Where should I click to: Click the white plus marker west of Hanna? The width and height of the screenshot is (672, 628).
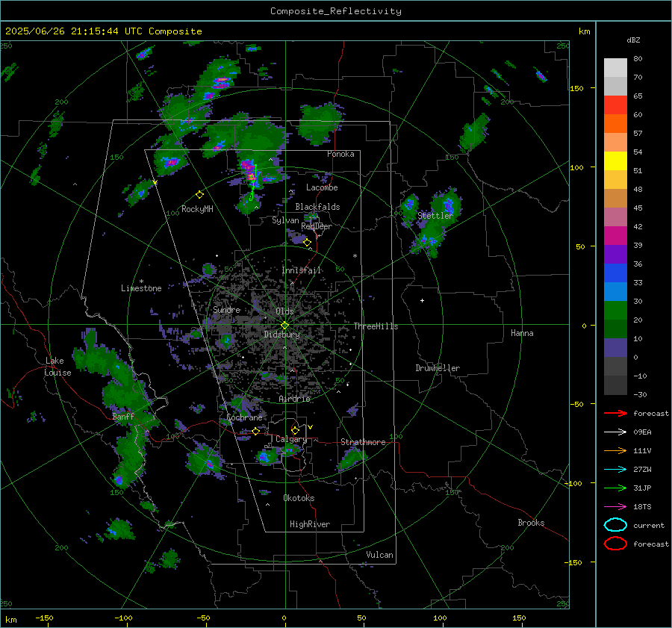422,300
